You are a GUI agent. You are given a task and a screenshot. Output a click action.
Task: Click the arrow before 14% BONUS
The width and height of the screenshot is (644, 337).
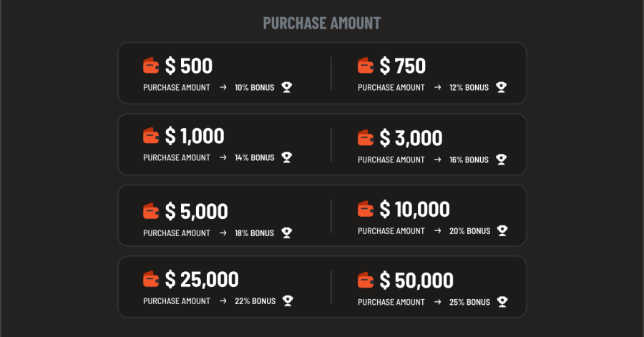[x=223, y=157]
